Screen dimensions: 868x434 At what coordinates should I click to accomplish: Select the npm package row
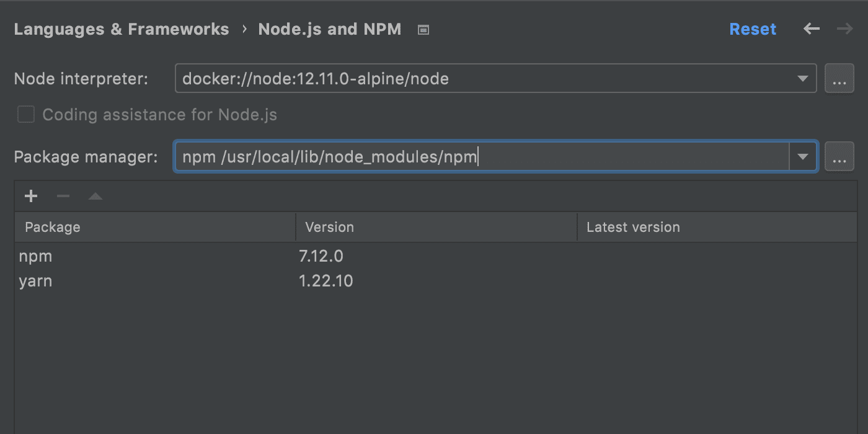[436, 255]
